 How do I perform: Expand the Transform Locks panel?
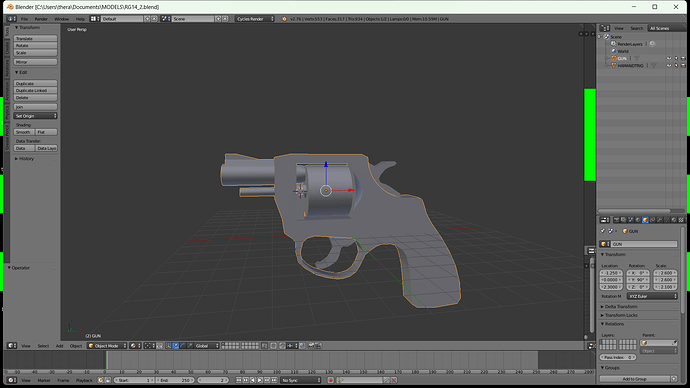(x=621, y=315)
